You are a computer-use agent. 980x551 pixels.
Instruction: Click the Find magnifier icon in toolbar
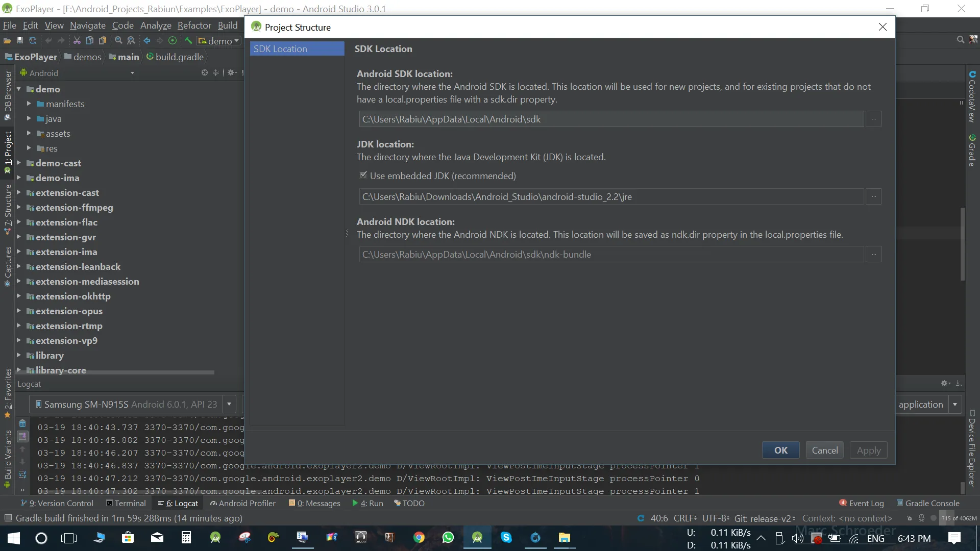pyautogui.click(x=118, y=41)
